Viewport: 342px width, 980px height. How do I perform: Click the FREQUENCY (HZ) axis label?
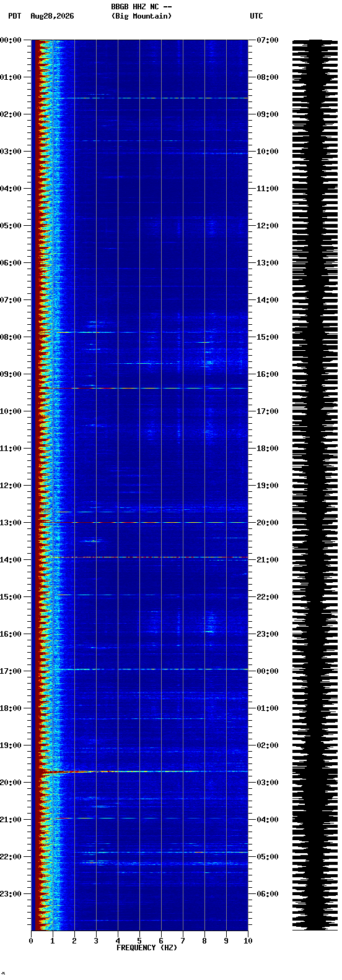pyautogui.click(x=147, y=948)
